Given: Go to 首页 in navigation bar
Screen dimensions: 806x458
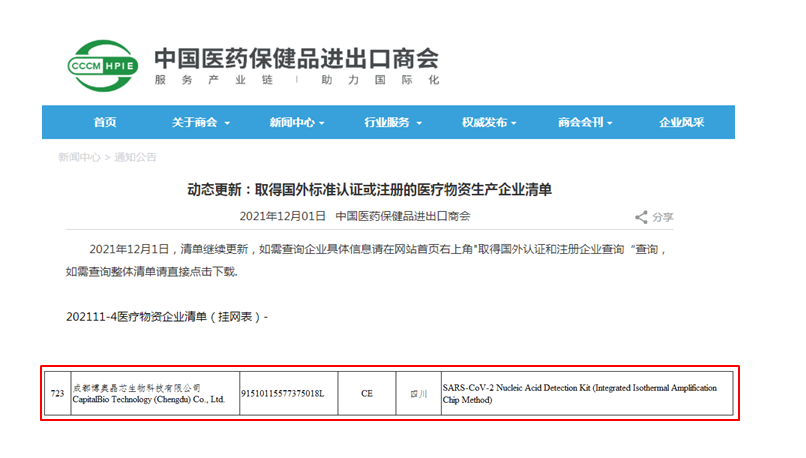Looking at the screenshot, I should (105, 123).
